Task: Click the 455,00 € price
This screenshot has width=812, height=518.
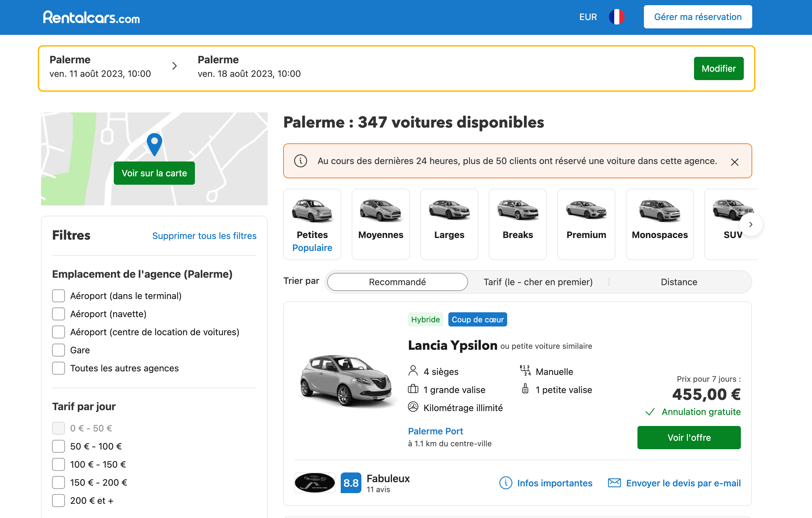Action: (x=706, y=394)
